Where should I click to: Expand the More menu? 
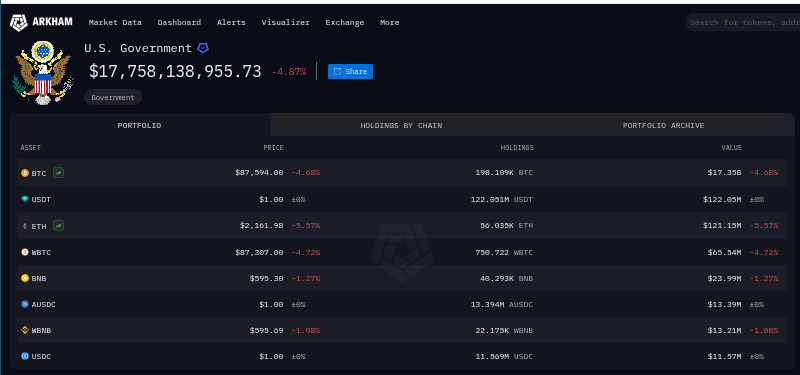pos(390,22)
